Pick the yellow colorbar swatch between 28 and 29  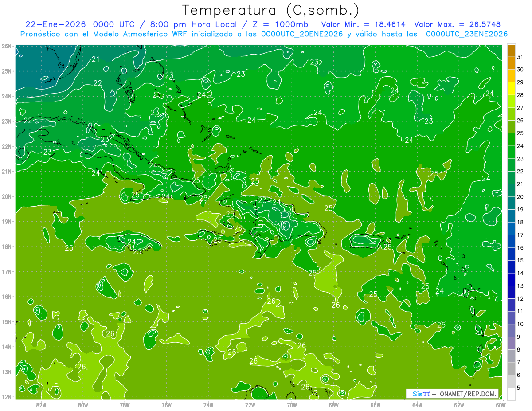tap(511, 89)
